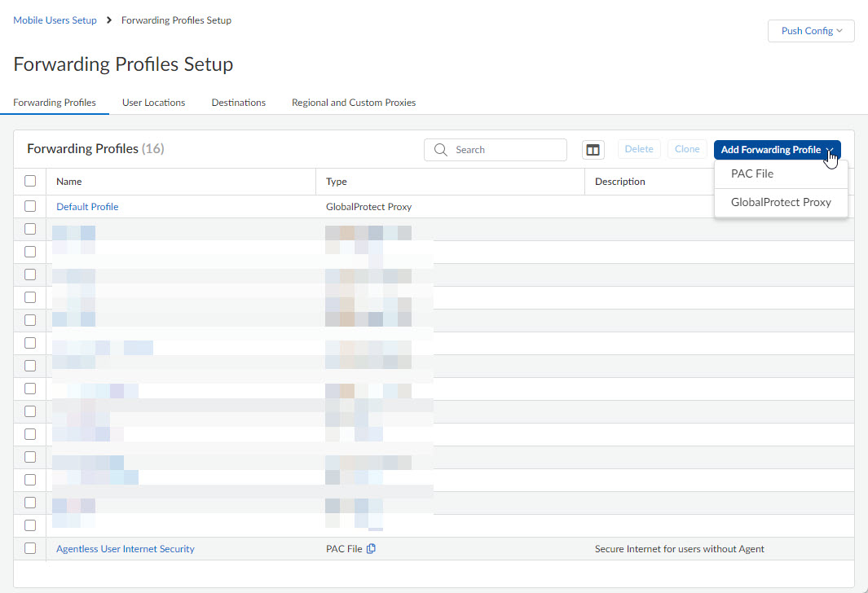Choose PAC File from the dropdown menu
This screenshot has width=868, height=593.
tap(752, 174)
